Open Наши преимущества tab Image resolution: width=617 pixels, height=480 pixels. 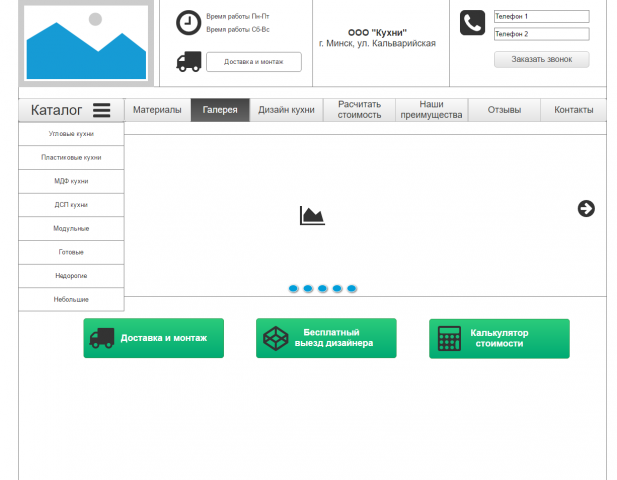tap(431, 110)
